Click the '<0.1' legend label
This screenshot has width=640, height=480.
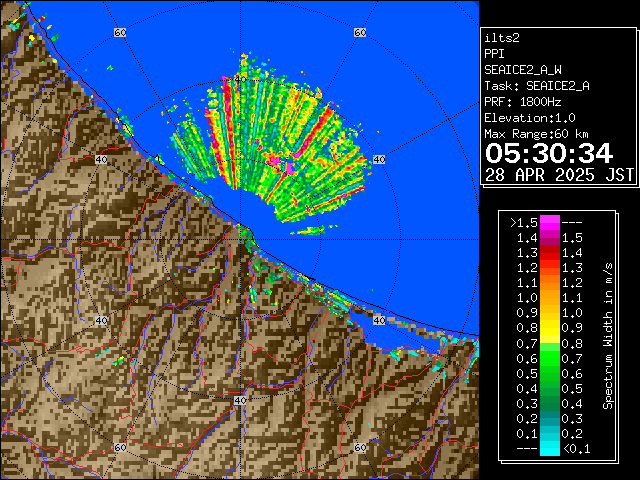tap(576, 449)
